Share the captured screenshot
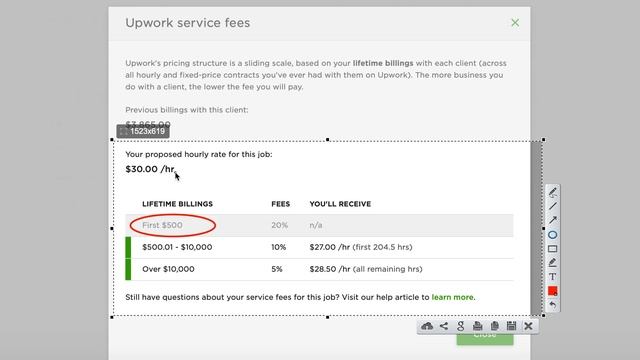The height and width of the screenshot is (360, 640). click(444, 326)
